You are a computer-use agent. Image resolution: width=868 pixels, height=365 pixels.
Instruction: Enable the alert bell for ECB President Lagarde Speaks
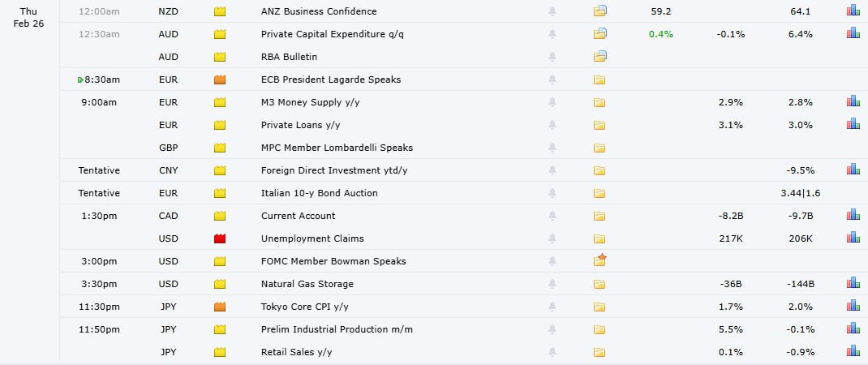click(x=553, y=79)
